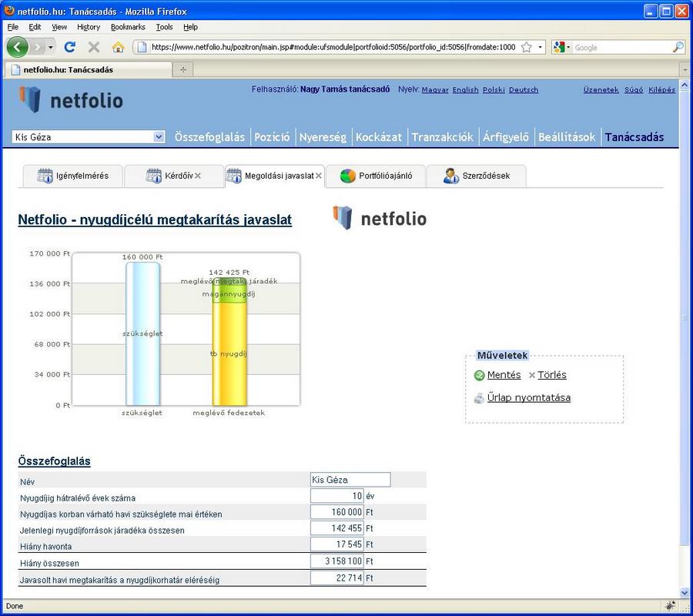Open the File menu
Image resolution: width=693 pixels, height=616 pixels.
(x=13, y=27)
